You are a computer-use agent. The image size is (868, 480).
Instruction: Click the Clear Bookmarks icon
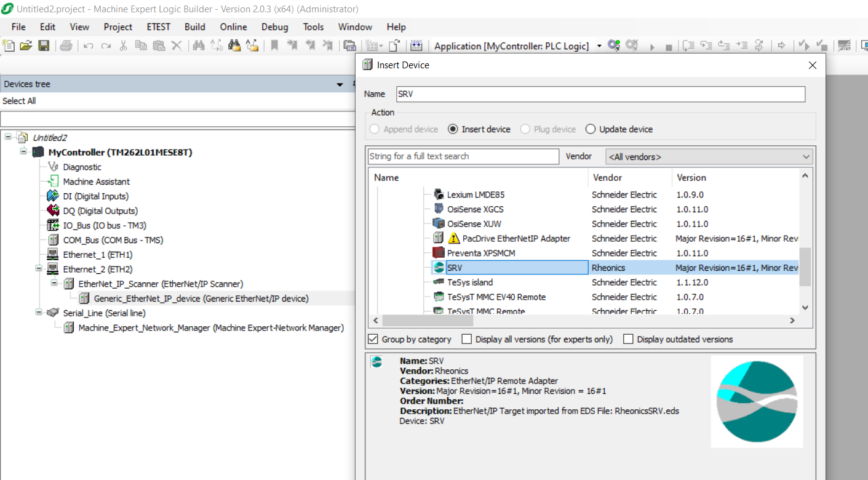328,46
